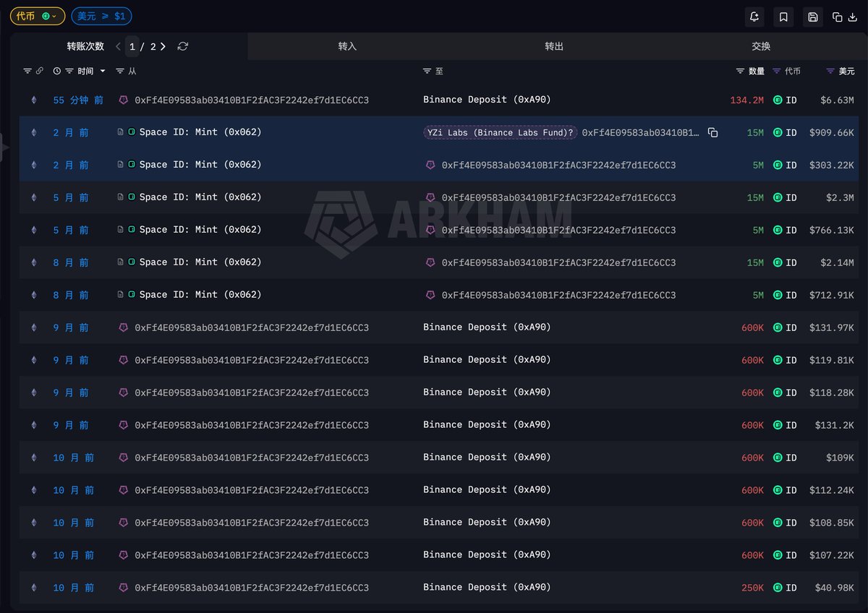Open the filter icon beside the link symbol
This screenshot has width=868, height=613.
click(x=27, y=71)
